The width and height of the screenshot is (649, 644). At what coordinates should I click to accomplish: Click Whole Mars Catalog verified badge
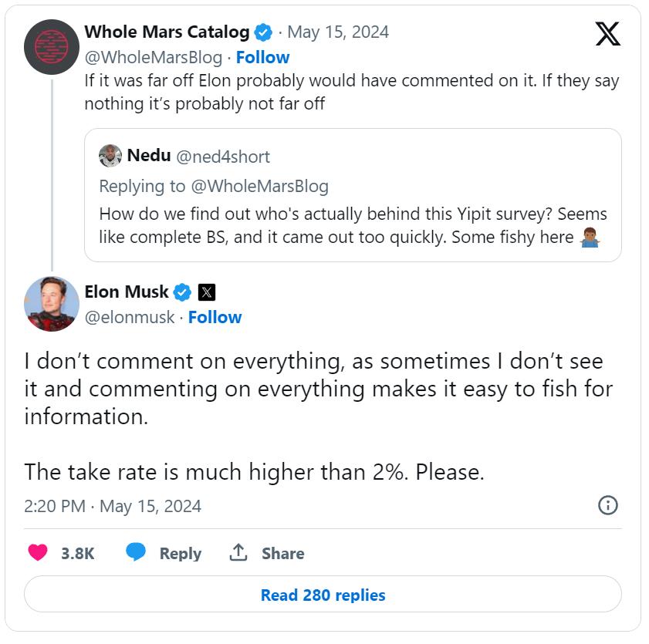click(x=263, y=32)
